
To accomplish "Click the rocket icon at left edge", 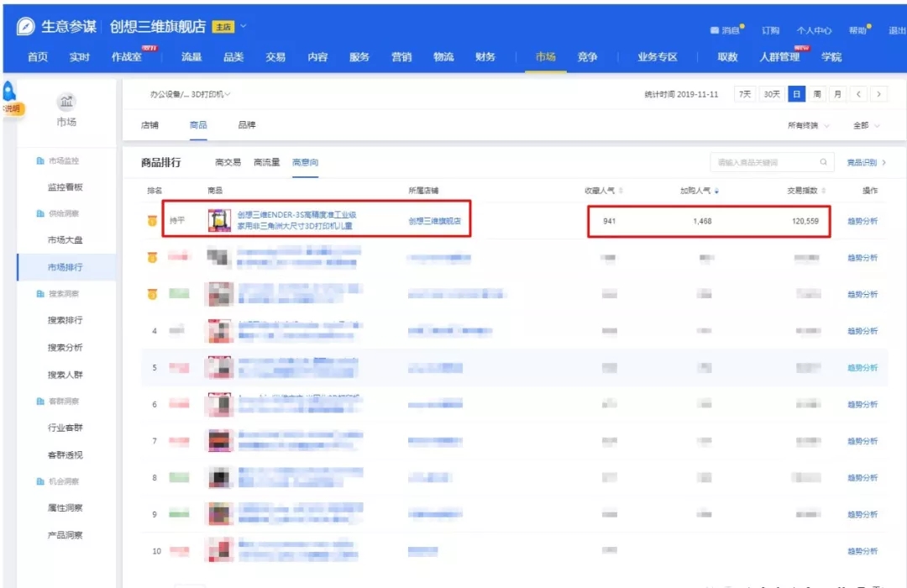I will point(8,91).
